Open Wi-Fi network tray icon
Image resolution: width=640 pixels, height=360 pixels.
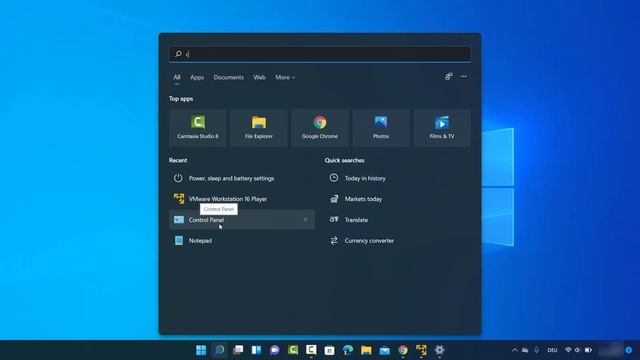[568, 350]
